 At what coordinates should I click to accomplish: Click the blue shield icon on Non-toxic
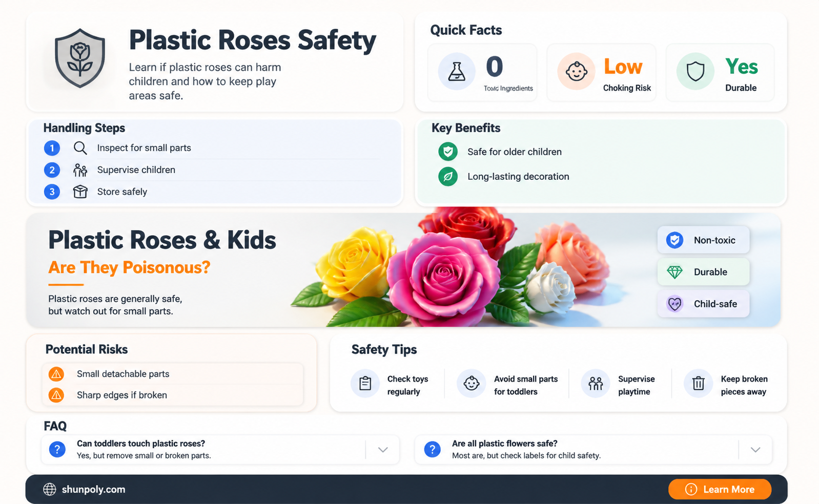674,240
